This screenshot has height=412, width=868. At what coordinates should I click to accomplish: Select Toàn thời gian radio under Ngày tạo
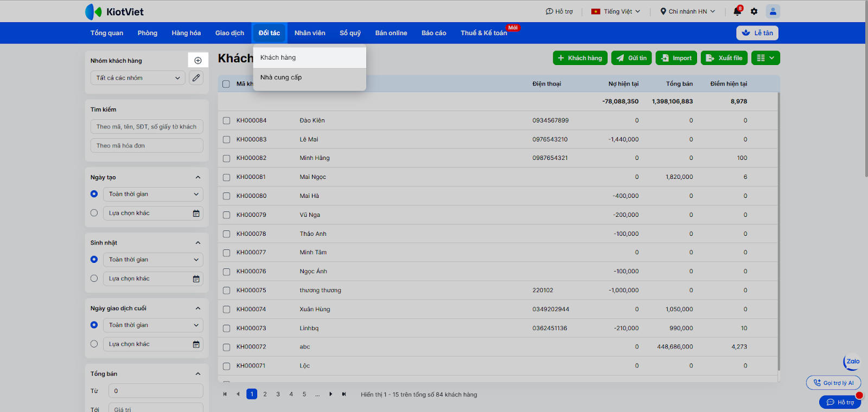click(94, 194)
